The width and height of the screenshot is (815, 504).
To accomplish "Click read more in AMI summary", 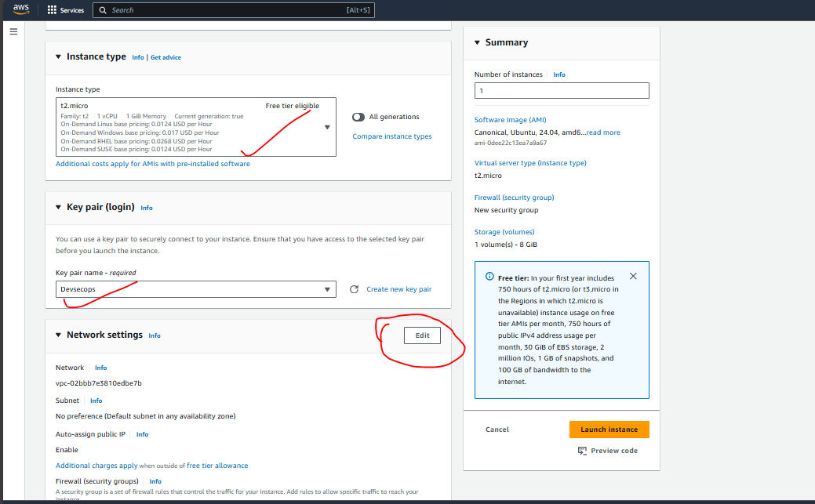I will (x=603, y=132).
